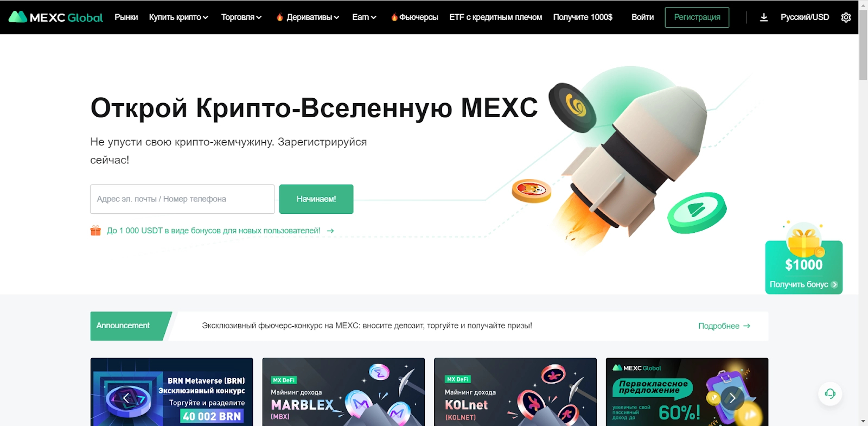
Task: Show next banner with right arrow
Action: pos(732,398)
